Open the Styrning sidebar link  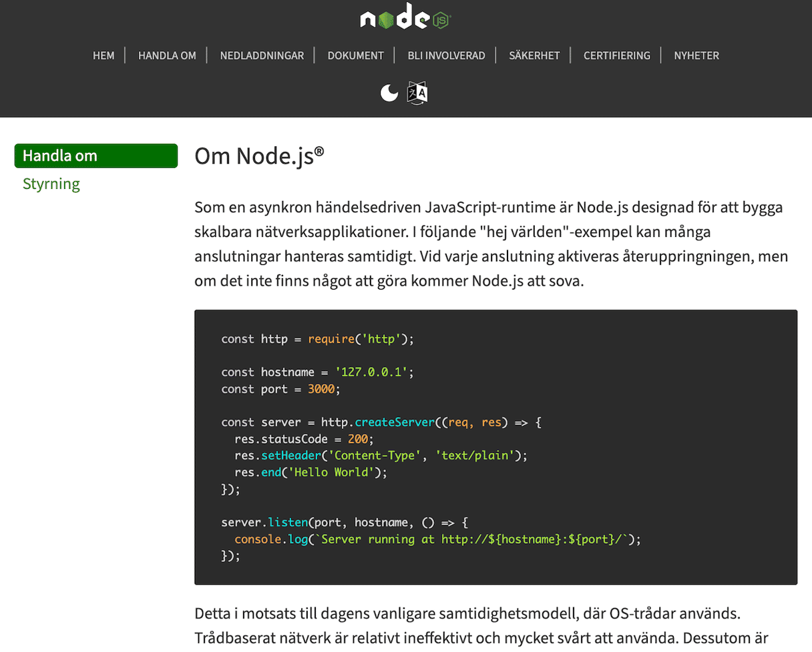[x=51, y=184]
